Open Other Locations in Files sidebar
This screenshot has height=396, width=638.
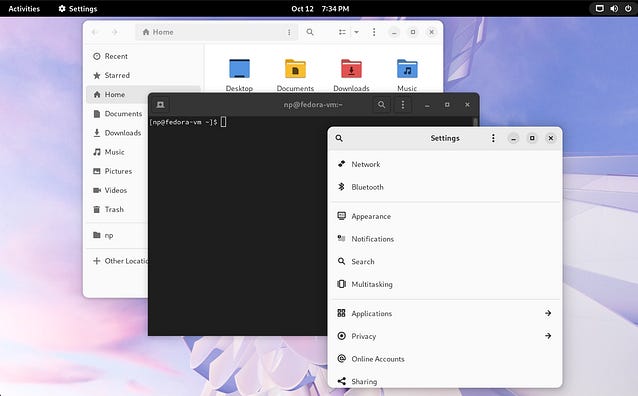click(118, 261)
